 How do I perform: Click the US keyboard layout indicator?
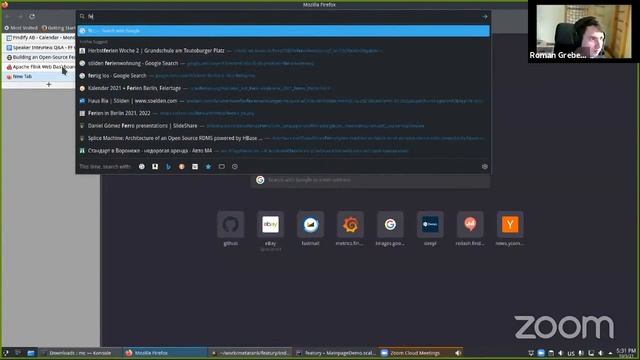point(571,353)
